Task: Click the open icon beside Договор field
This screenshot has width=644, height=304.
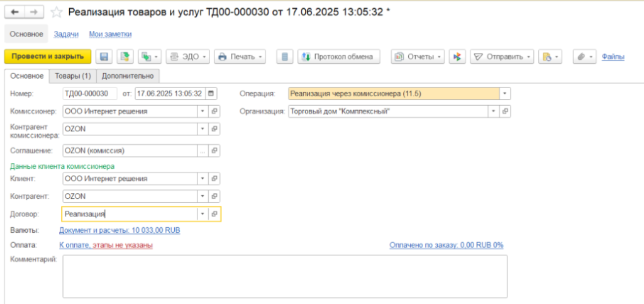Action: click(214, 214)
